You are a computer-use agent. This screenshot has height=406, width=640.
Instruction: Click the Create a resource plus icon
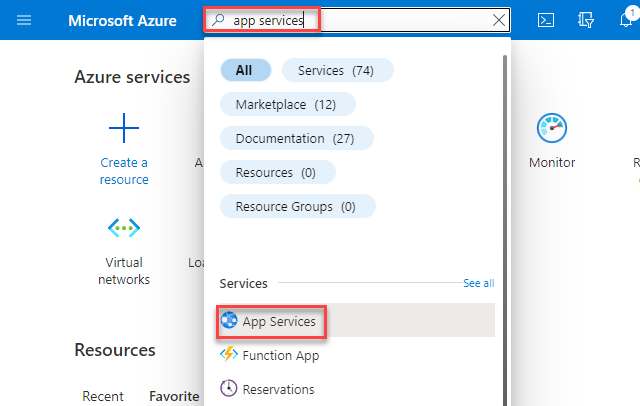(x=124, y=128)
